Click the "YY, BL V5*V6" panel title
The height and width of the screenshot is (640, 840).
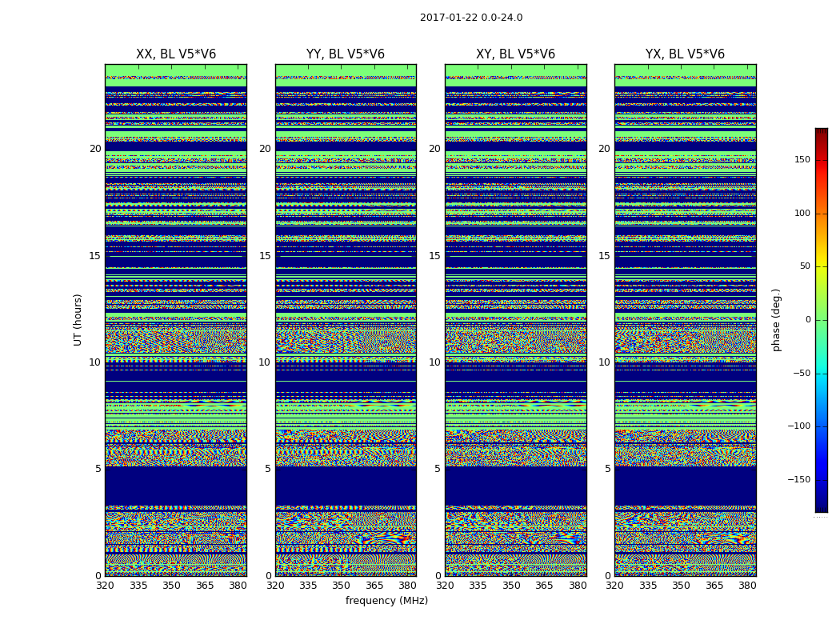[x=346, y=54]
